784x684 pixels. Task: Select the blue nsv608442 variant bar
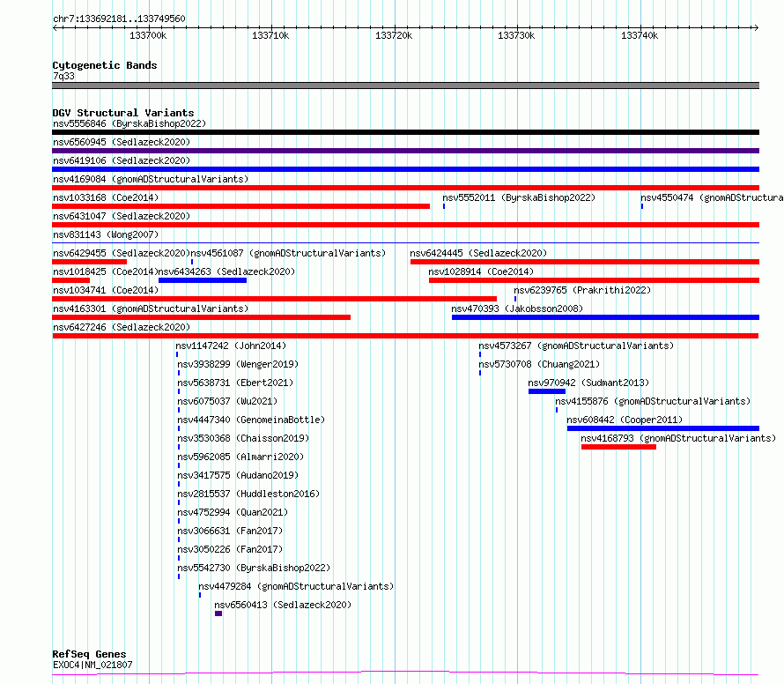663,428
